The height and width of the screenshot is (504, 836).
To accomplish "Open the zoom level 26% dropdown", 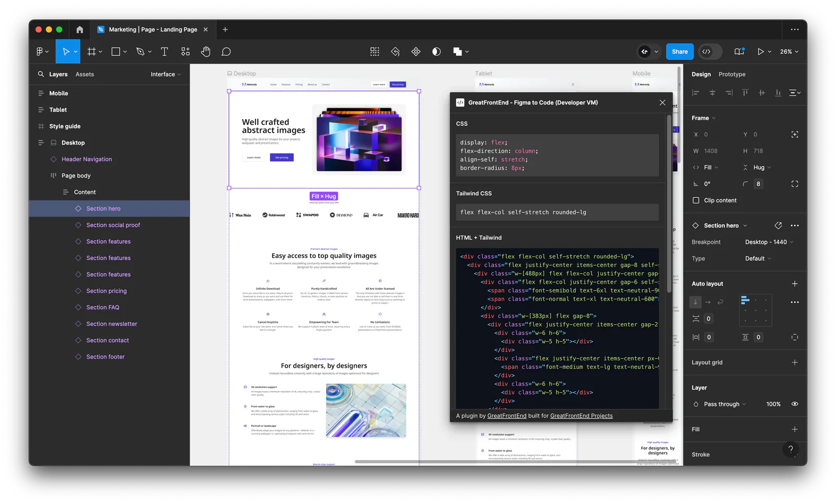I will pos(789,52).
